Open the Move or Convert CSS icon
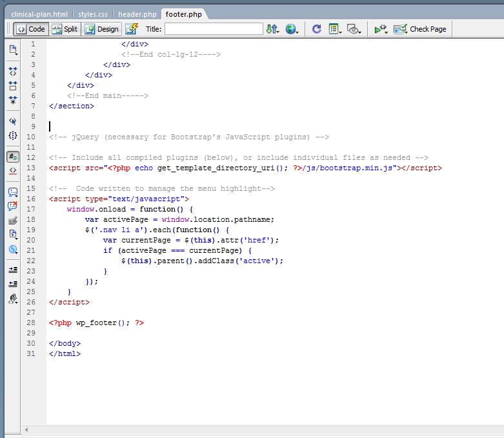This screenshot has height=438, width=504. pyautogui.click(x=13, y=250)
